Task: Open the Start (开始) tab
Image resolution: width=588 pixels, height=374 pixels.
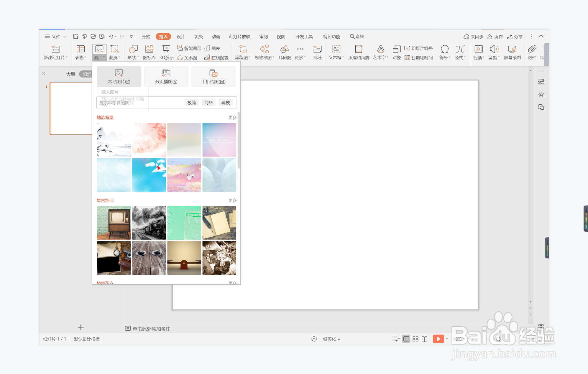Action: point(146,37)
